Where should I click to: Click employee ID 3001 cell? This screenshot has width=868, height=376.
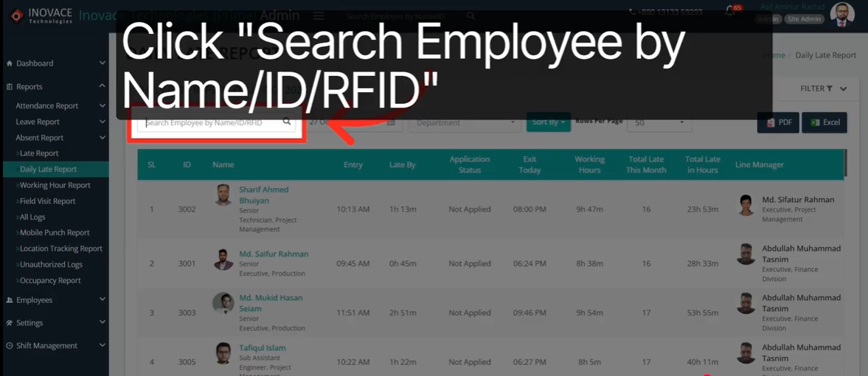[187, 264]
